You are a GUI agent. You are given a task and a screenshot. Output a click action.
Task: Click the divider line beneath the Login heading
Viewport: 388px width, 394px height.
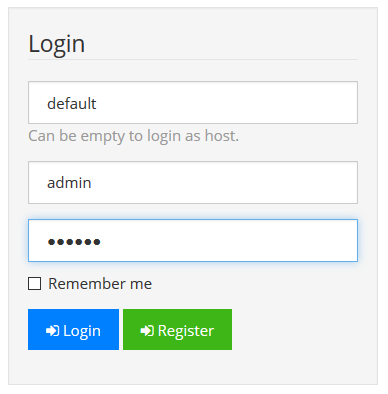(x=193, y=60)
